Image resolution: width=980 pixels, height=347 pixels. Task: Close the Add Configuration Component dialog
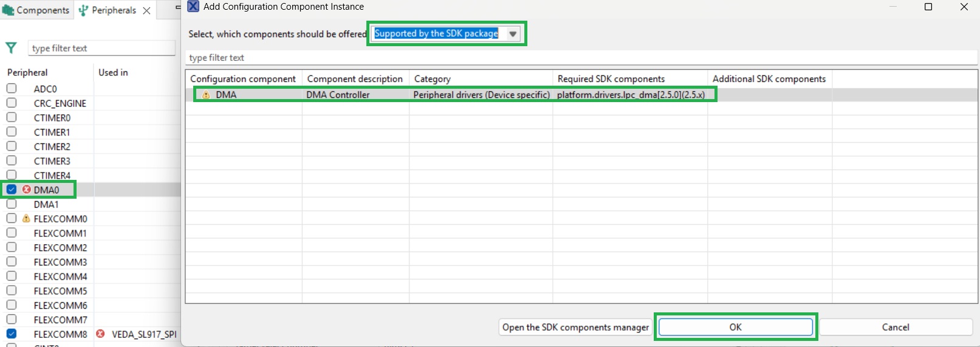tap(964, 7)
